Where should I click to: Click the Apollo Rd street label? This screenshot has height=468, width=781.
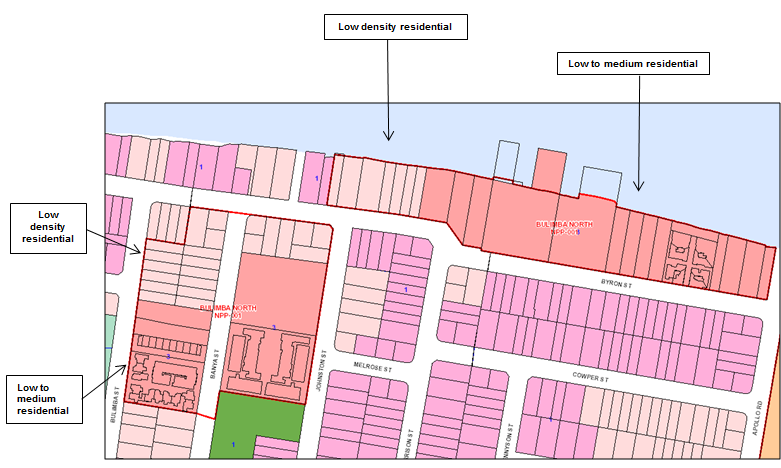click(x=760, y=417)
